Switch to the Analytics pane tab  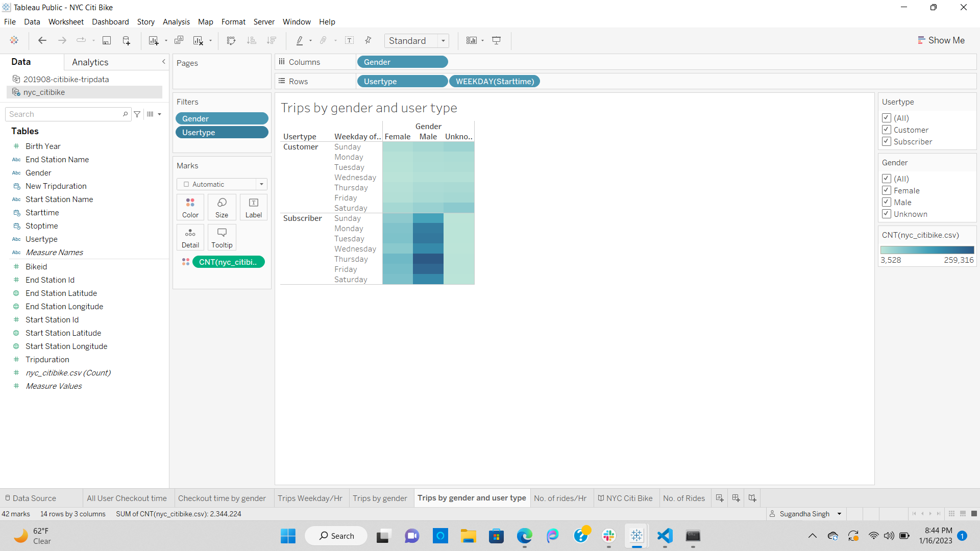click(x=90, y=62)
